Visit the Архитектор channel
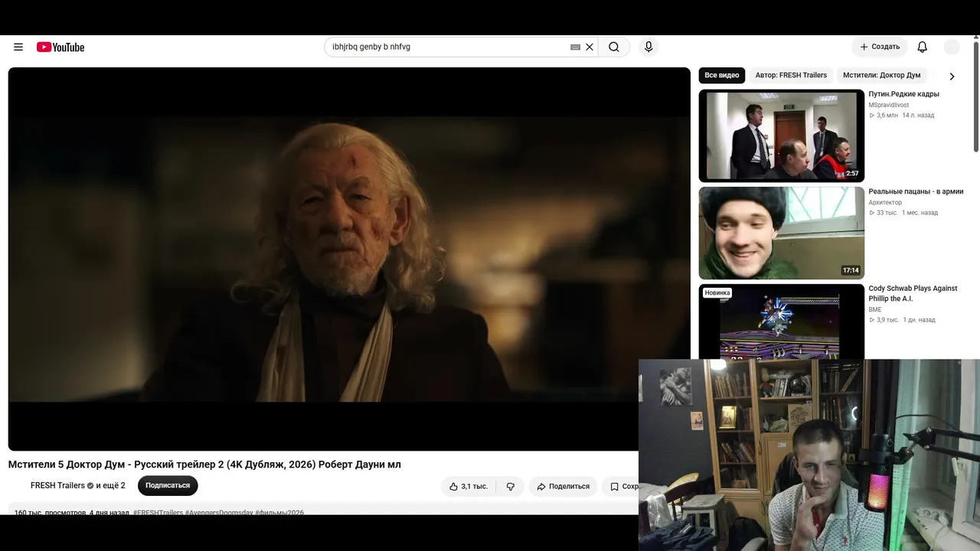 point(885,202)
